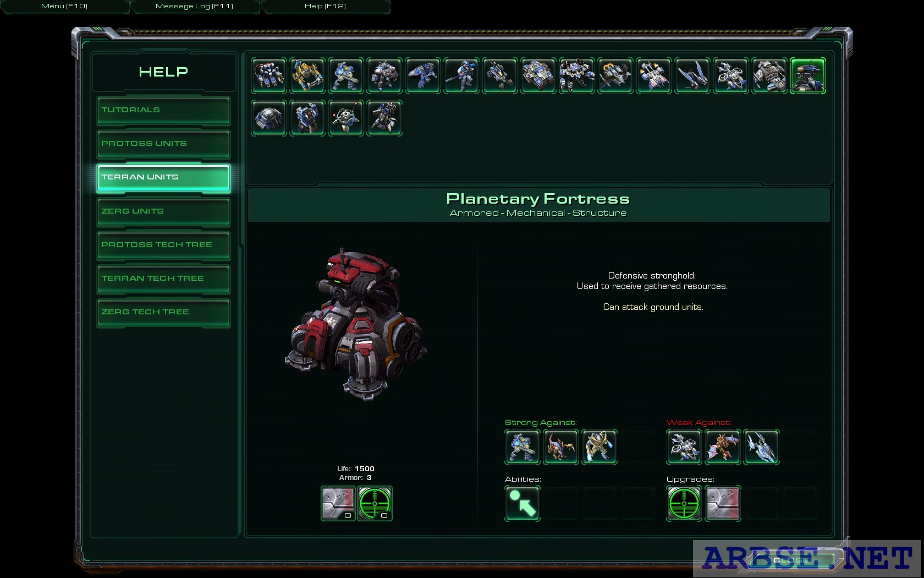Click the 'Life: 1500' stat
Screen dimensions: 924x578
(x=356, y=469)
